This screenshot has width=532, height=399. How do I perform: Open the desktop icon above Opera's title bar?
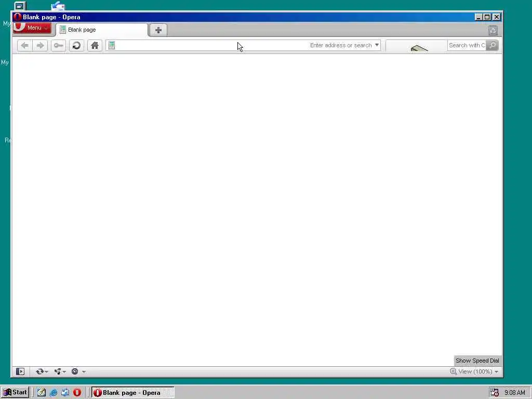(x=20, y=6)
